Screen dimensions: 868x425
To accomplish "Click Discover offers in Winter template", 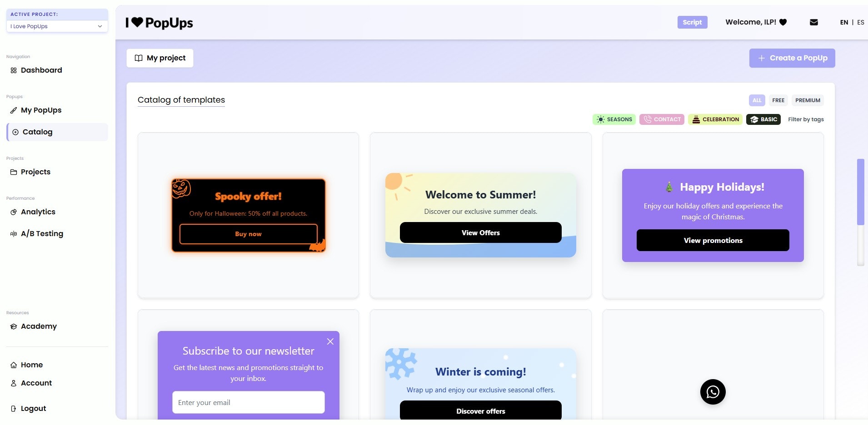I will pyautogui.click(x=481, y=410).
